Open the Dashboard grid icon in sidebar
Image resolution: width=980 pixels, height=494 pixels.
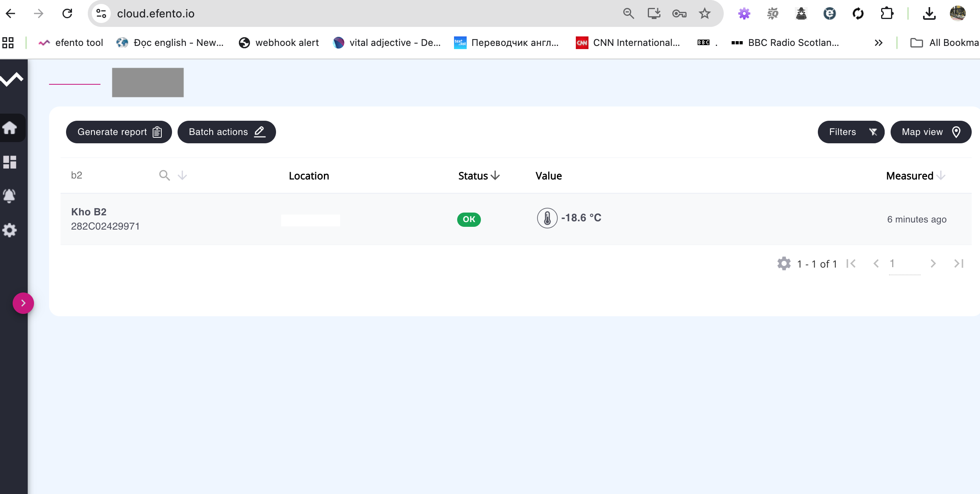coord(9,162)
